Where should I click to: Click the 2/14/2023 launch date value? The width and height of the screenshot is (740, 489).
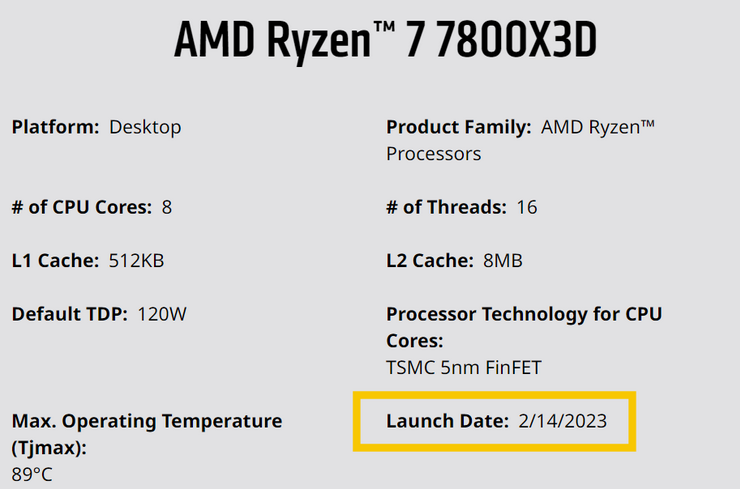(x=563, y=421)
